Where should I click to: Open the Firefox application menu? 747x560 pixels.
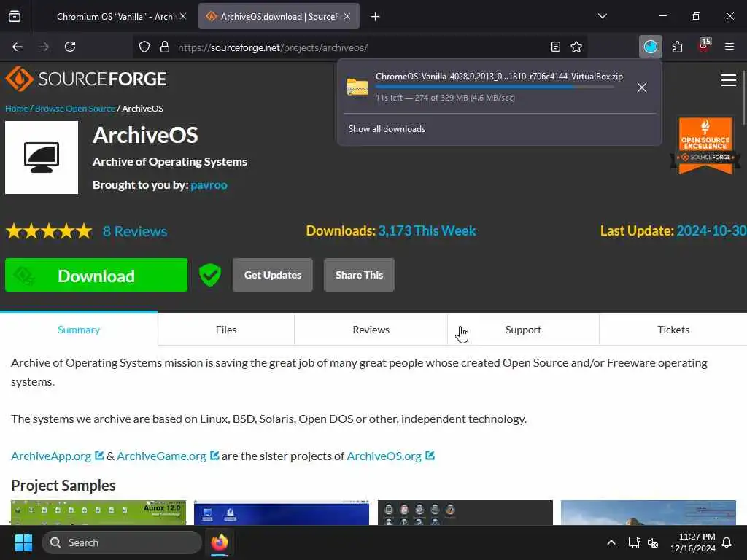point(729,47)
